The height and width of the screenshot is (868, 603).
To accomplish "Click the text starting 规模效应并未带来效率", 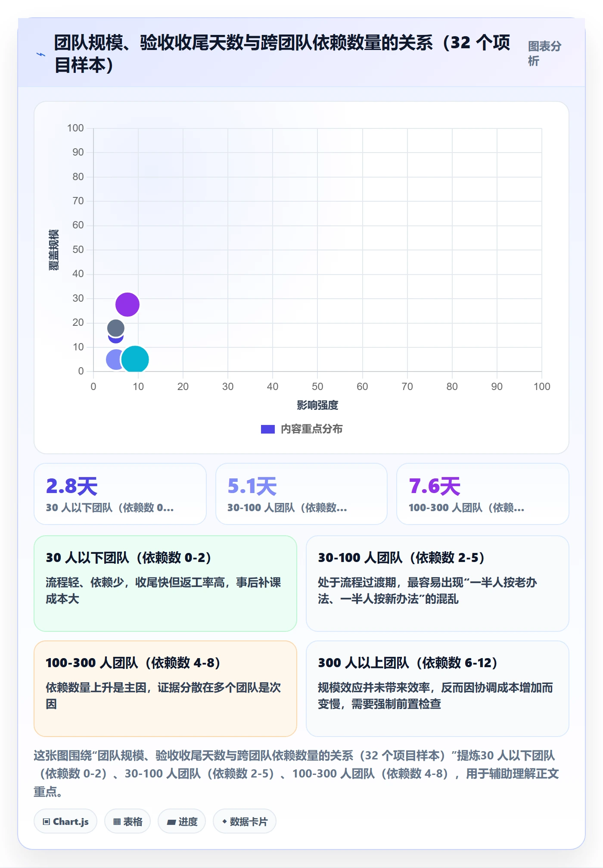I will (435, 696).
